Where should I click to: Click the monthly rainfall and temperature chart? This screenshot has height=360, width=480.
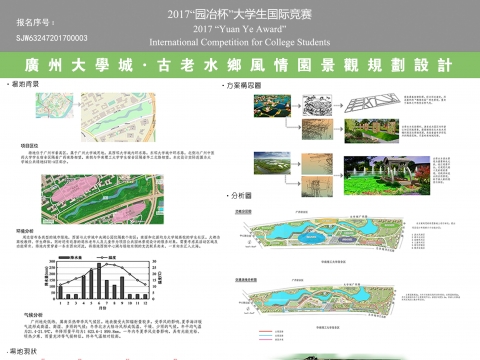coord(103,282)
